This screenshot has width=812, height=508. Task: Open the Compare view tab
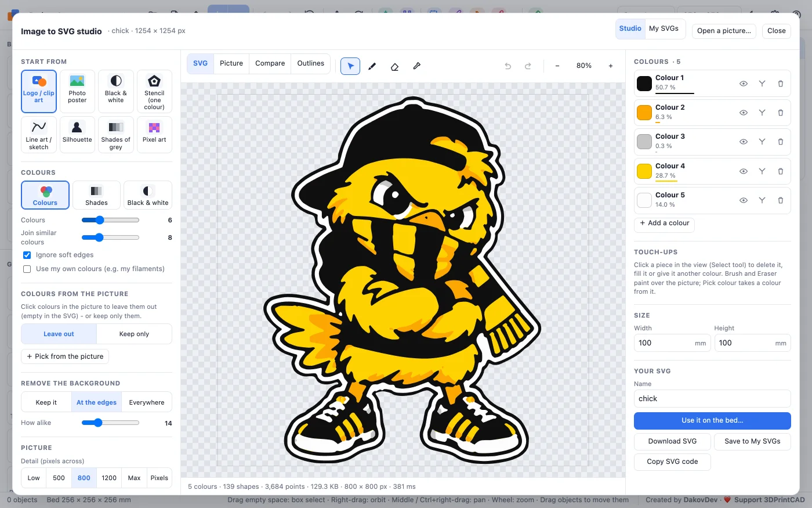point(270,63)
